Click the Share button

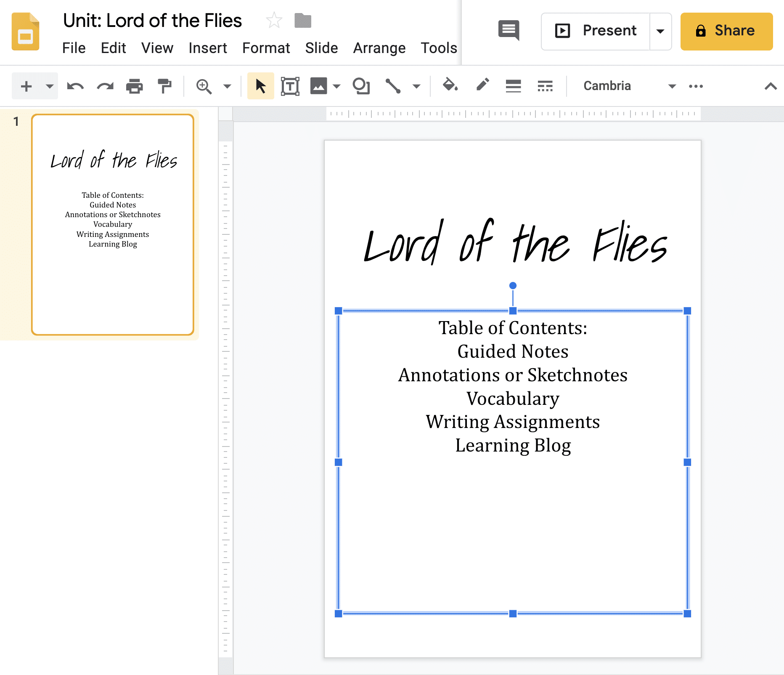click(x=726, y=31)
